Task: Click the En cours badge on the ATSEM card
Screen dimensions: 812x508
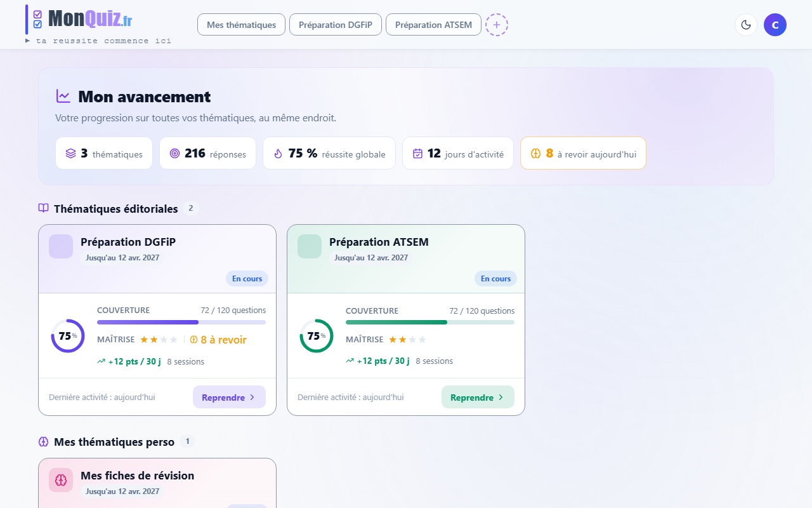Action: [496, 279]
